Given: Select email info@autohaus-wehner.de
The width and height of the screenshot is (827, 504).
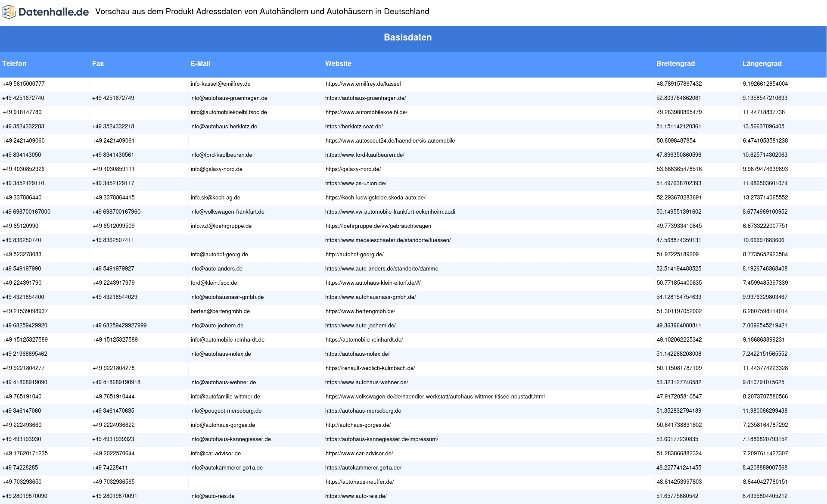Looking at the screenshot, I should [223, 383].
